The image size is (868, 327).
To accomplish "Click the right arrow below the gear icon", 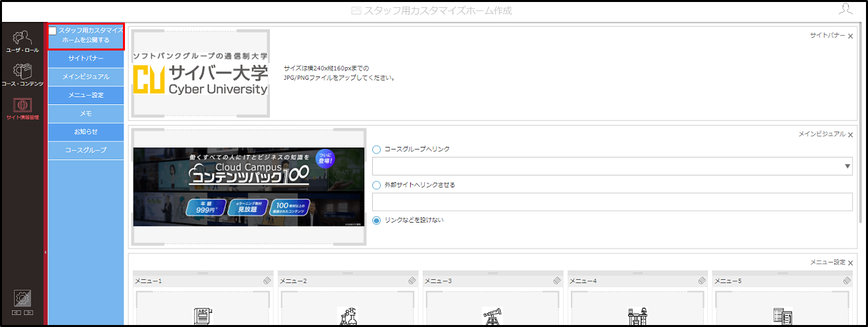I will pyautogui.click(x=29, y=312).
